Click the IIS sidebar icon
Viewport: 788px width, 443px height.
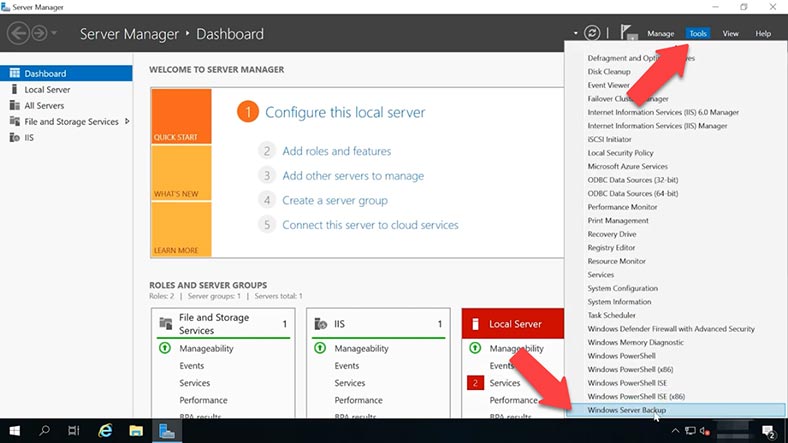pyautogui.click(x=15, y=138)
